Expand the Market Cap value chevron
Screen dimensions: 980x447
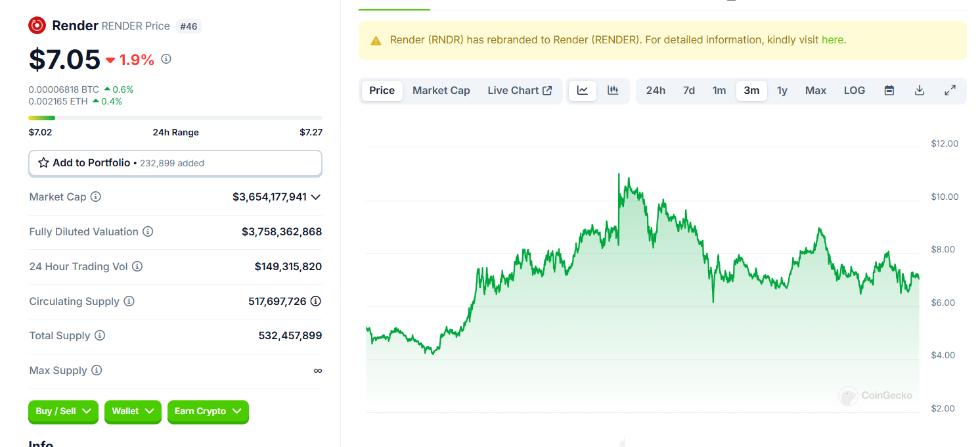(x=316, y=197)
